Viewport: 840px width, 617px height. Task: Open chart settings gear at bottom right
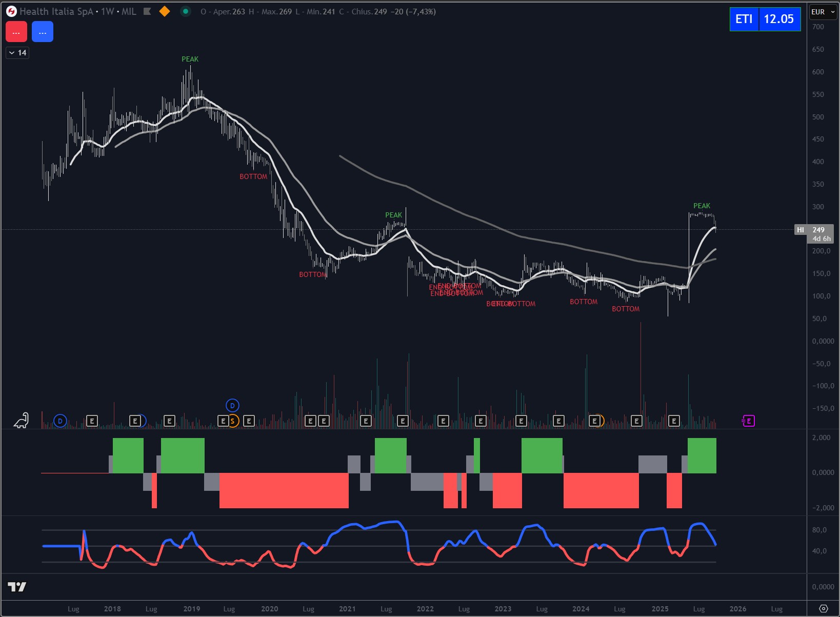pos(823,609)
